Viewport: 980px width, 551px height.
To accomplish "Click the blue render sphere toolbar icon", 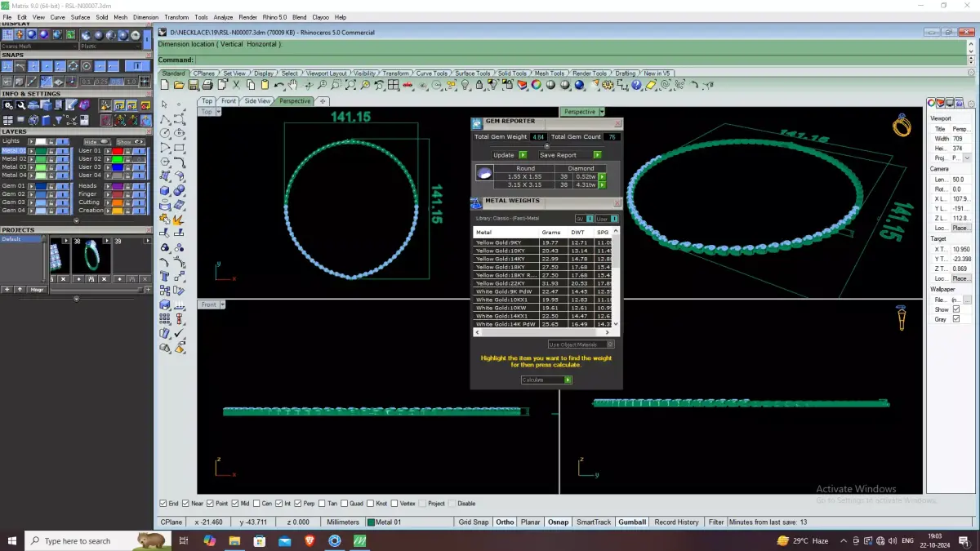I will (579, 85).
